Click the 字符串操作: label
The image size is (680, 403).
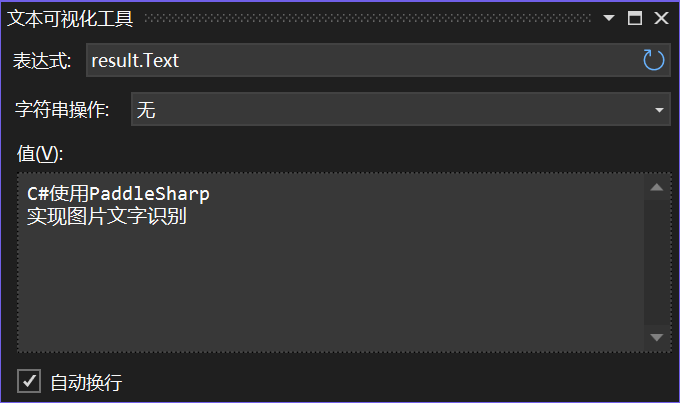[62, 109]
